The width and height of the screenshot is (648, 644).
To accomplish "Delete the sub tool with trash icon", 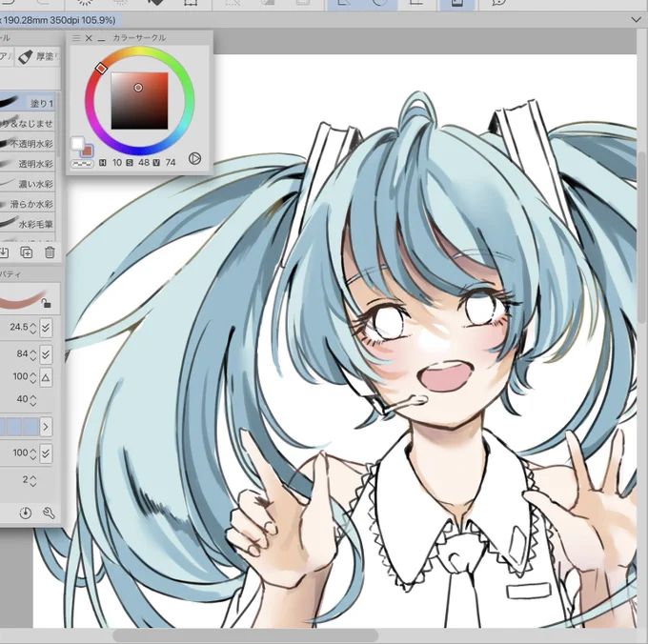I will coord(50,252).
